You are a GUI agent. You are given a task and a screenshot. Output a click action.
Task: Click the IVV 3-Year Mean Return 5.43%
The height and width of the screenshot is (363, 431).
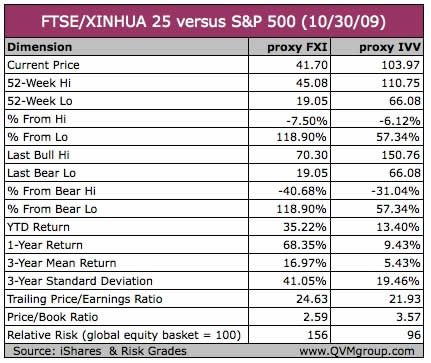402,263
